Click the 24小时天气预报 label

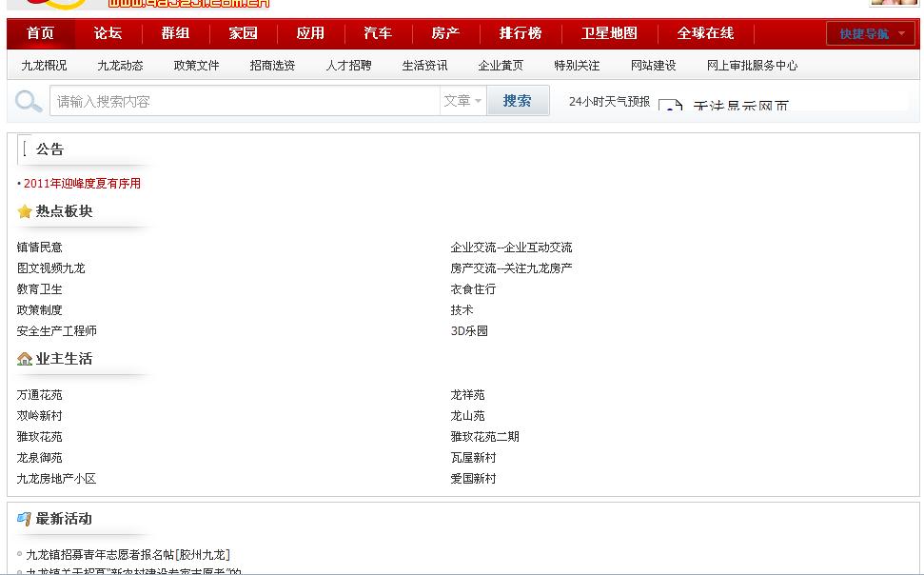point(609,102)
